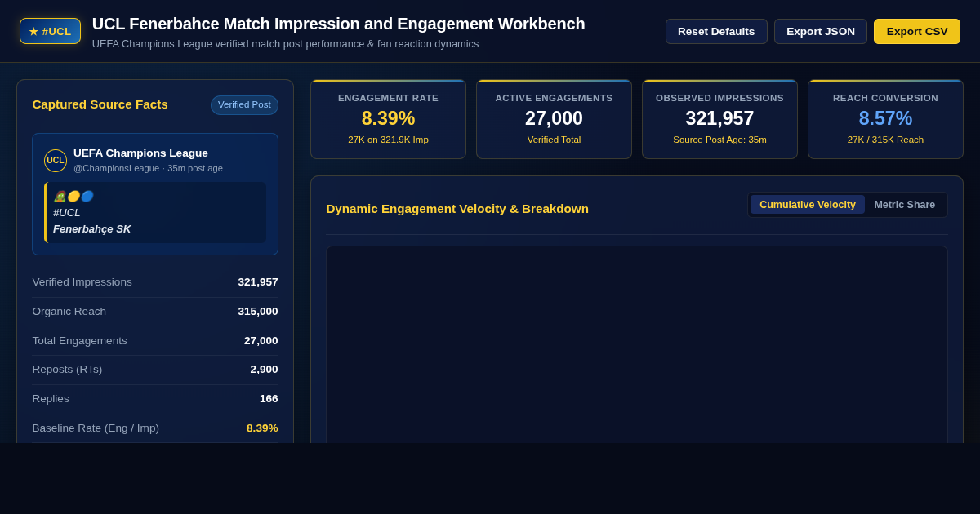Click the emoji row in the post
Image resolution: width=980 pixels, height=514 pixels.
coord(73,196)
